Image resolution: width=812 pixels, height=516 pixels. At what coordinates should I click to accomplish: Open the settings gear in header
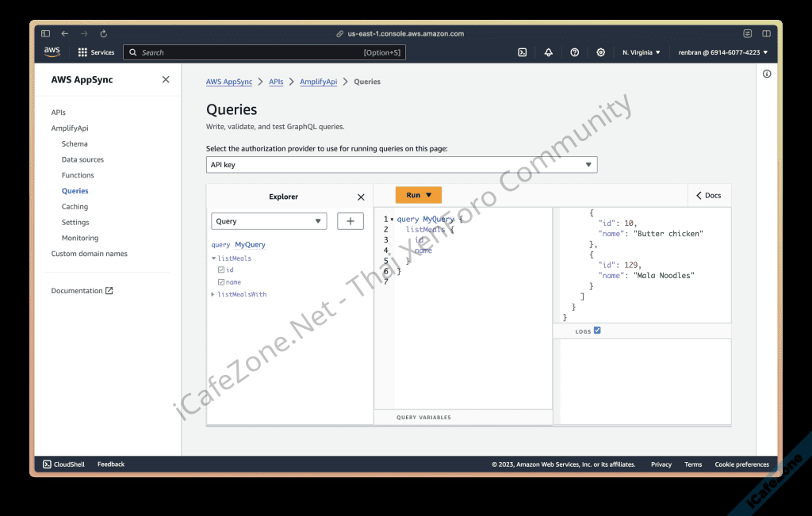coord(601,52)
